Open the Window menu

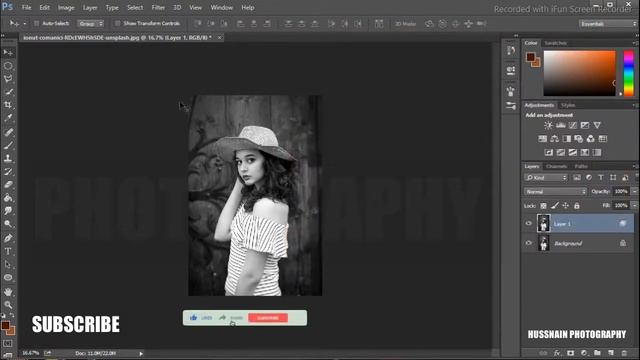click(222, 8)
